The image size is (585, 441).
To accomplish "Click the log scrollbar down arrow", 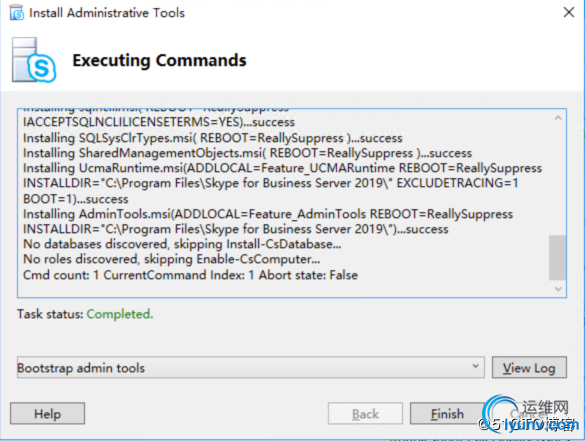I will pyautogui.click(x=558, y=289).
